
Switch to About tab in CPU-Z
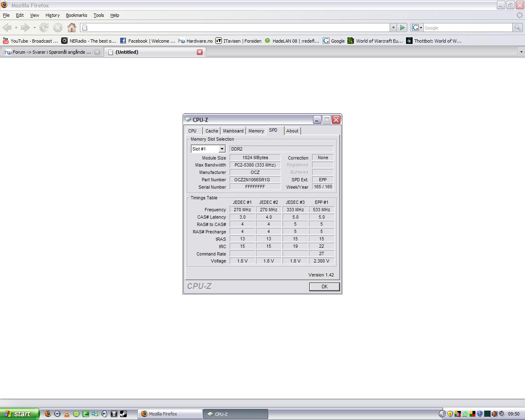coord(292,131)
